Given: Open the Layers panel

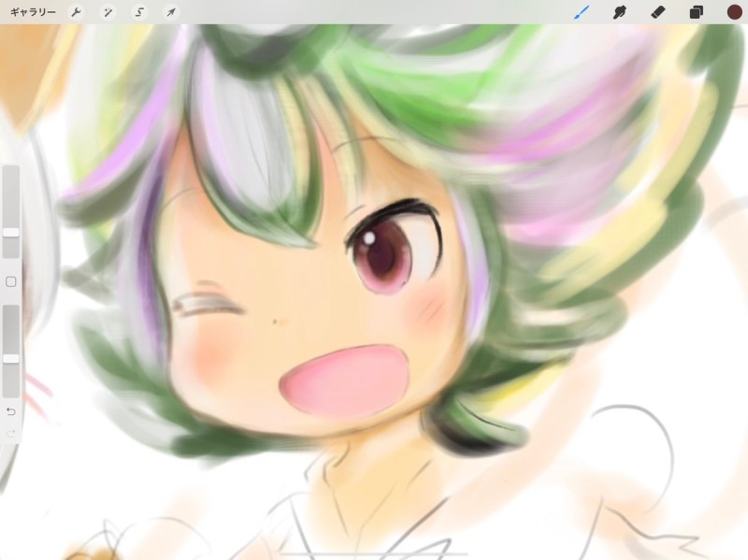Looking at the screenshot, I should point(696,12).
